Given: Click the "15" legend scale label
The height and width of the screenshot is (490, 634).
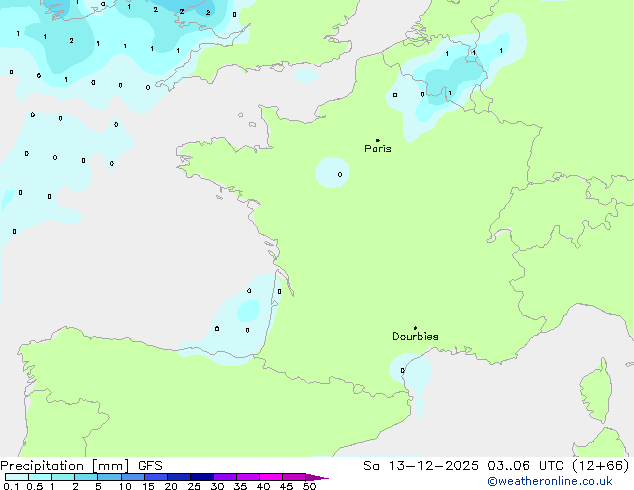Looking at the screenshot, I should click(x=148, y=486).
